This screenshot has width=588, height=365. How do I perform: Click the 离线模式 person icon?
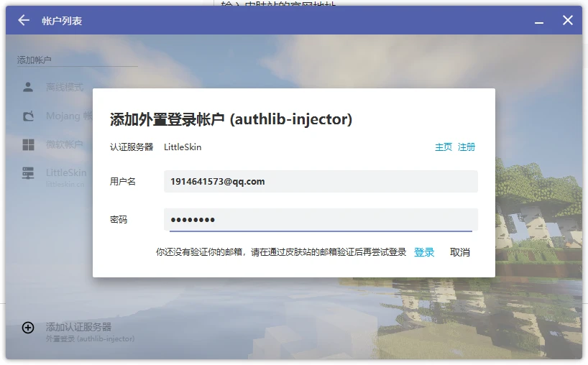pyautogui.click(x=28, y=87)
